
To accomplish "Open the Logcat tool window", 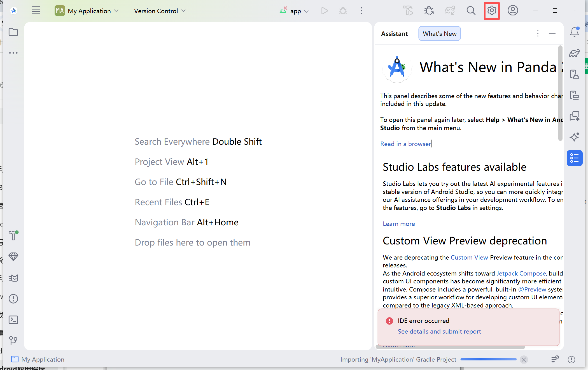I will 13,278.
